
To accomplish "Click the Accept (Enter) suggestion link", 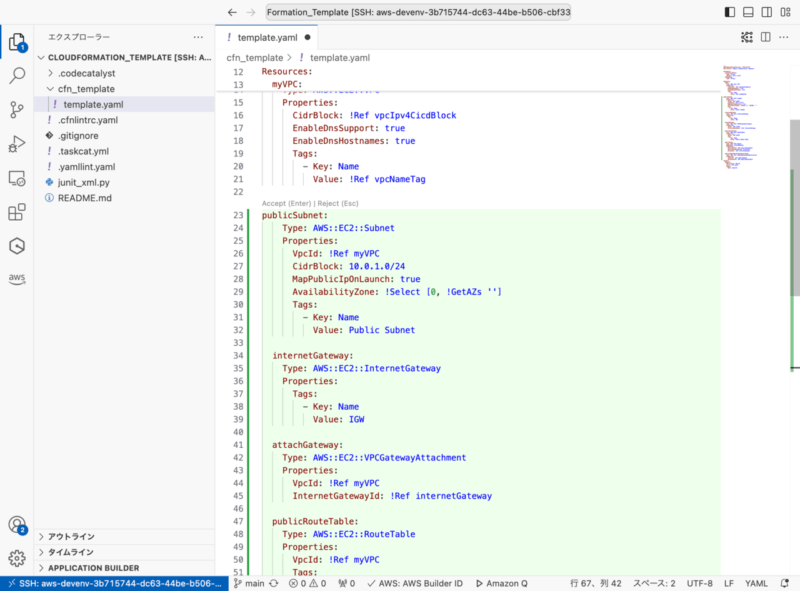I will click(x=286, y=203).
